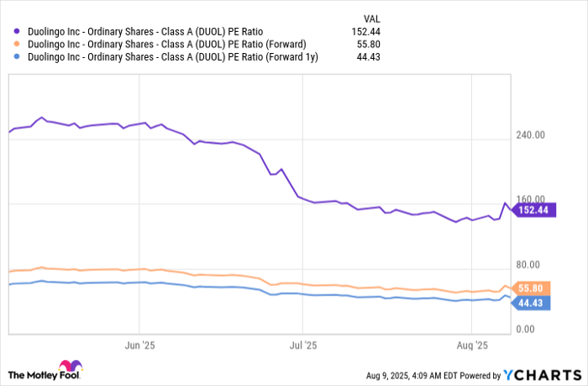588x386 pixels.
Task: Click the Motley Fool jester hat logo
Action: pyautogui.click(x=71, y=366)
